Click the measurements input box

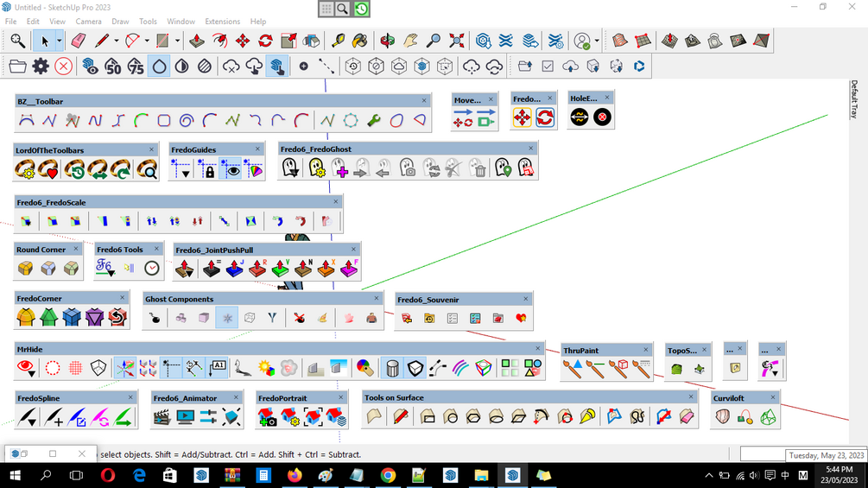pos(763,454)
